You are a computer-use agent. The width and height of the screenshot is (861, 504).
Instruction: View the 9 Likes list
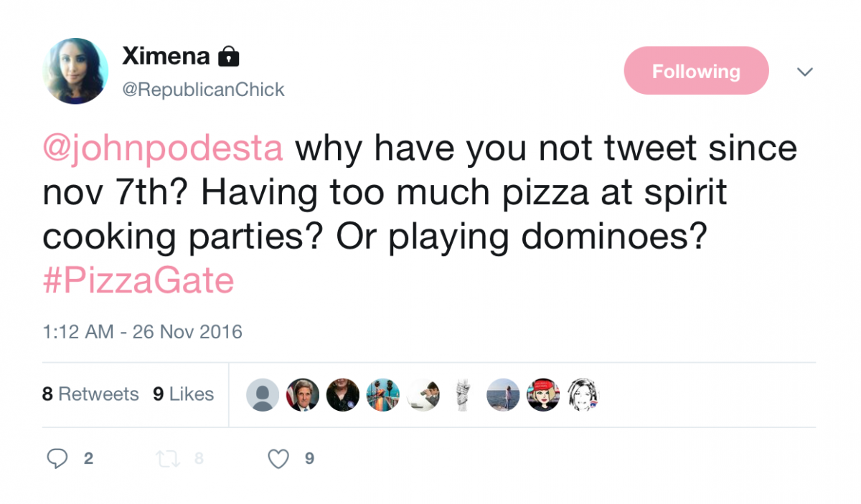[x=183, y=394]
